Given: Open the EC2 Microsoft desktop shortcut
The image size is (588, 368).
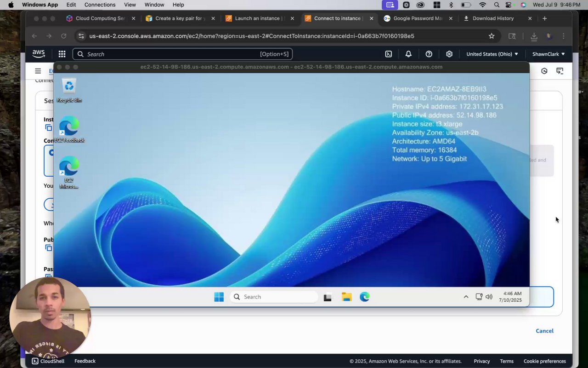Looking at the screenshot, I should tap(69, 172).
